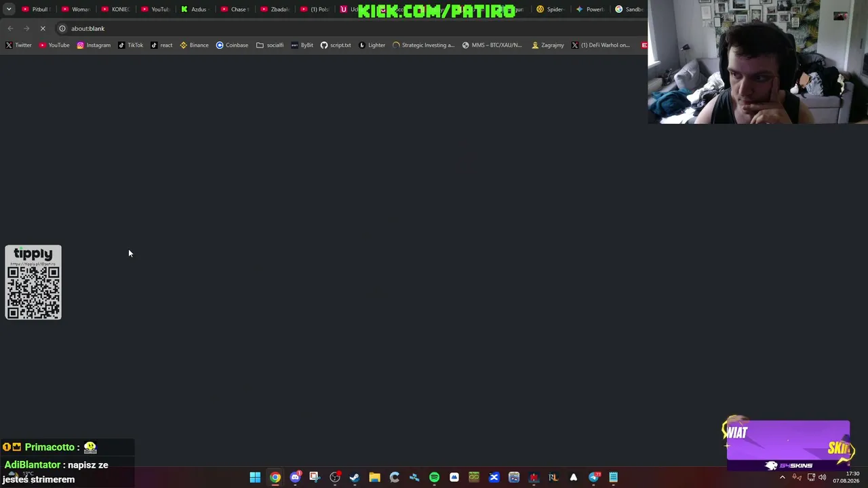Open the ByBit bookmark
The image size is (868, 488).
(302, 45)
